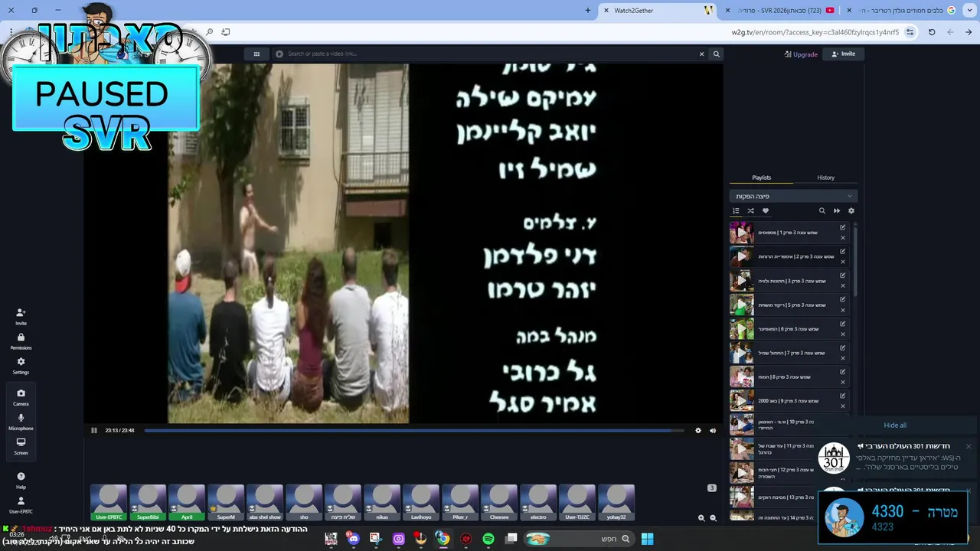Edit the episode 1 playlist entry
Screen dimensions: 980x551
843,227
